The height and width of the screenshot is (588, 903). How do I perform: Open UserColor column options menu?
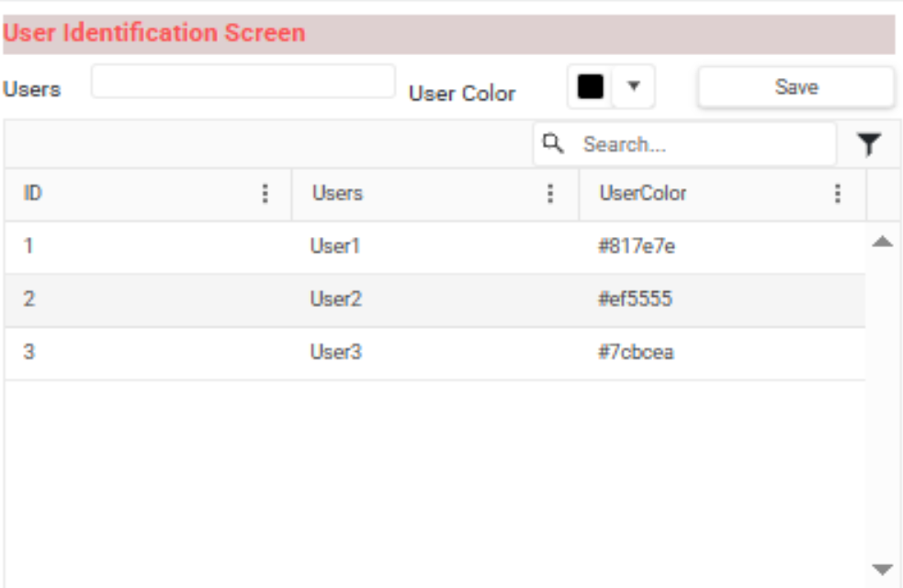point(838,194)
